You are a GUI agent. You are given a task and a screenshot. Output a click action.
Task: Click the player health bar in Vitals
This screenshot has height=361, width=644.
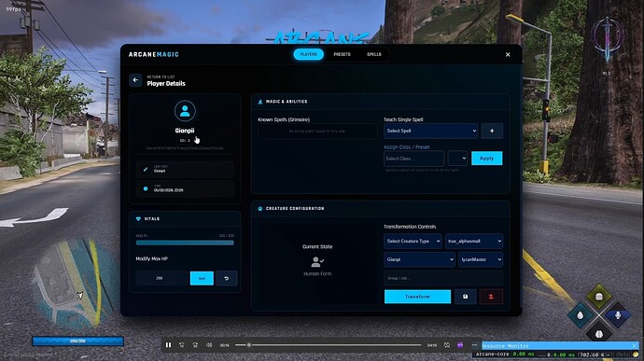tap(185, 243)
